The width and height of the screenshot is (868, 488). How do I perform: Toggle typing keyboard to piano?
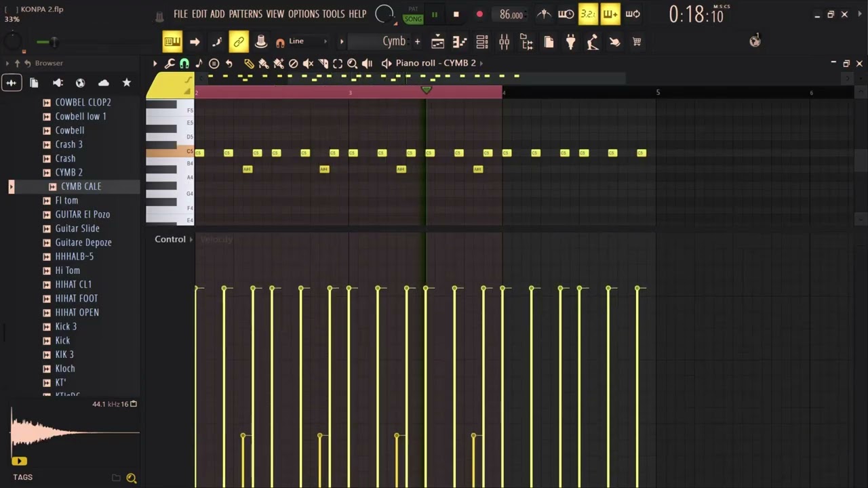[x=172, y=42]
